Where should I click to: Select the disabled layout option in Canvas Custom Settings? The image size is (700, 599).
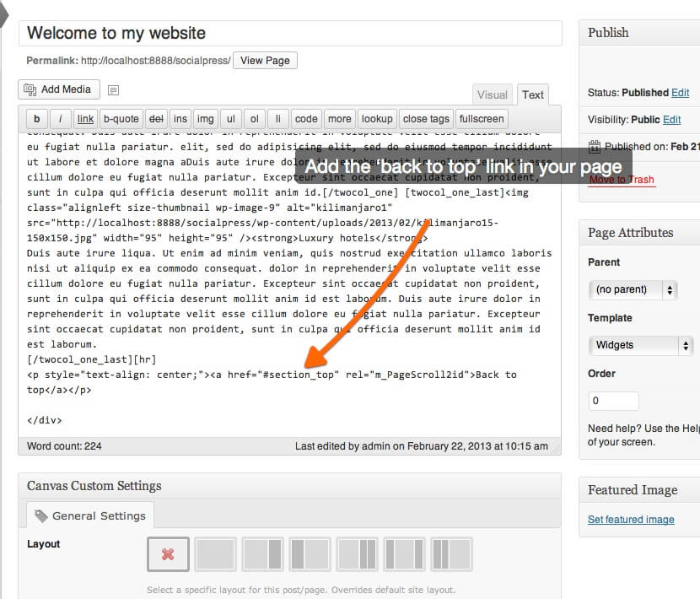coord(167,553)
